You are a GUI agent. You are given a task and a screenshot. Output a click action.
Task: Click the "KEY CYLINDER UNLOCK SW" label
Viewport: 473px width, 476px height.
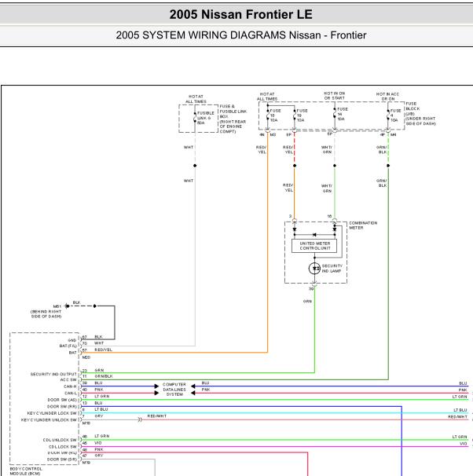(x=49, y=420)
